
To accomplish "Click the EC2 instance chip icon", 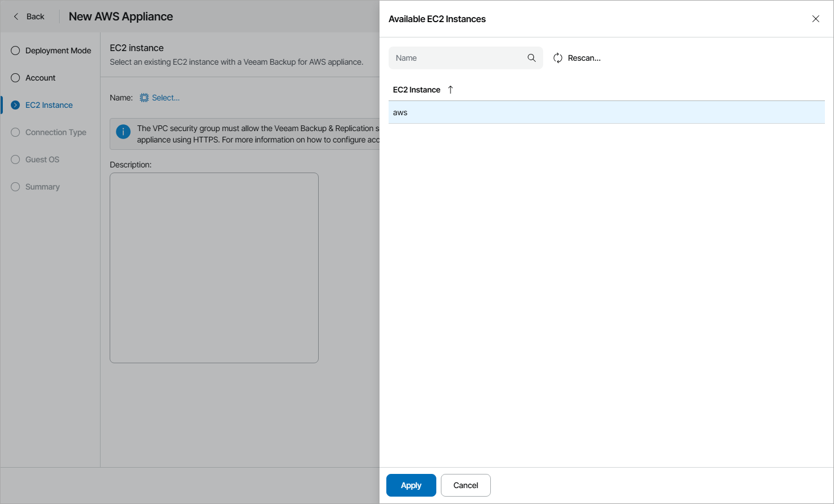I will pos(144,98).
